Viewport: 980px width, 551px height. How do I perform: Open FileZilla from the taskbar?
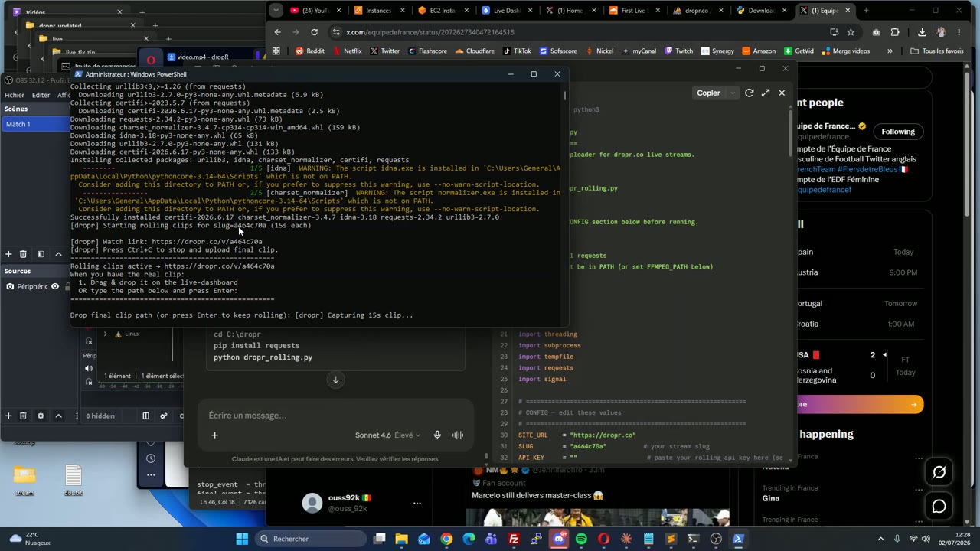coord(514,539)
